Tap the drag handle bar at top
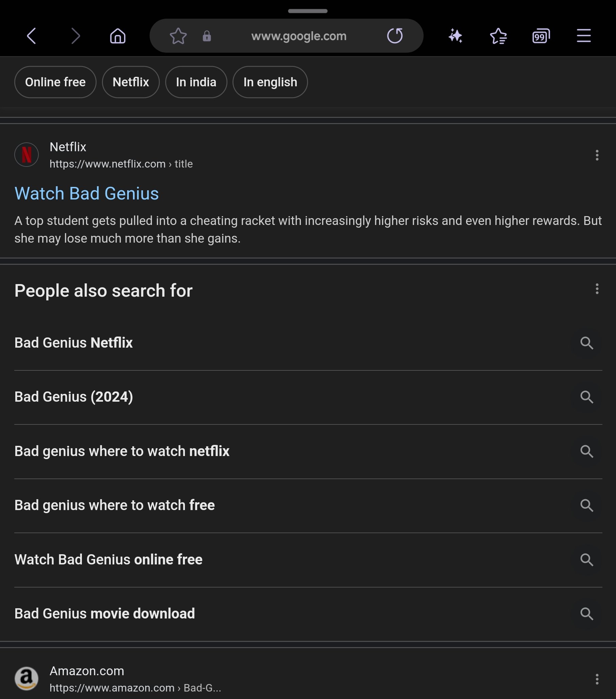 (x=308, y=11)
